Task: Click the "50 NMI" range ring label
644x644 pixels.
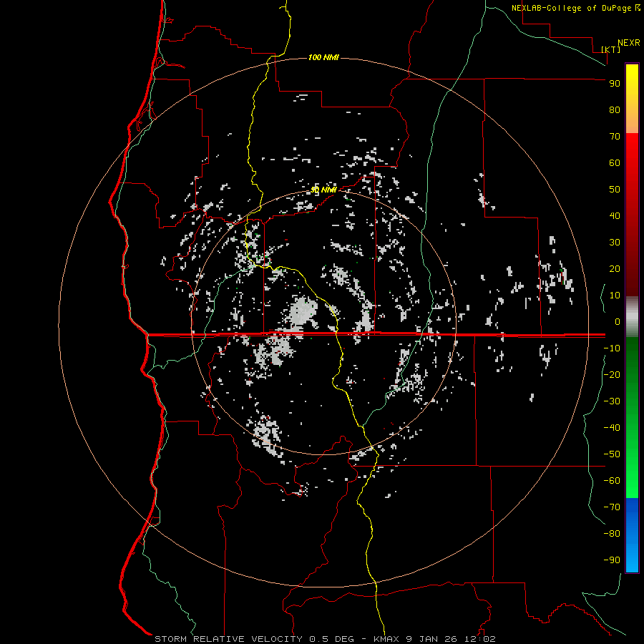Action: (323, 190)
